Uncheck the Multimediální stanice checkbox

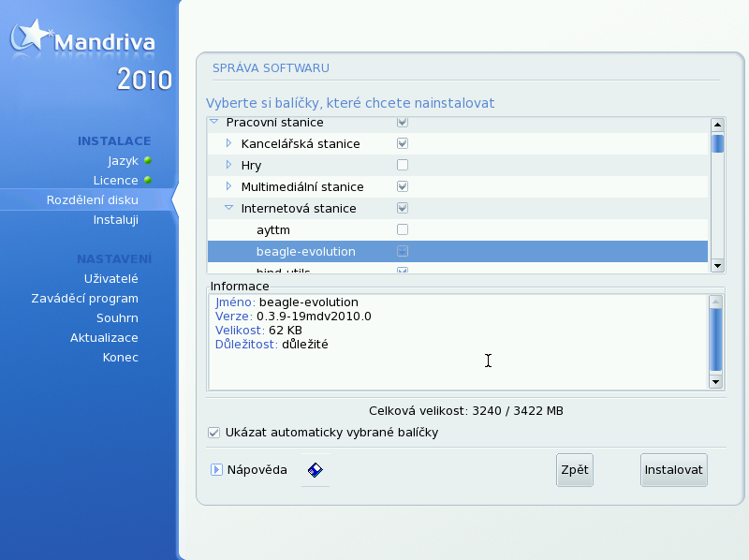click(403, 186)
